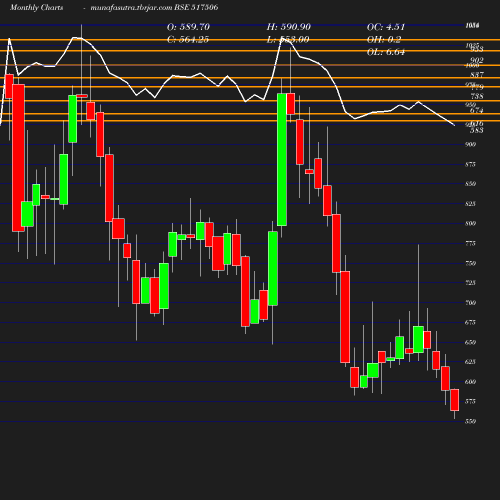Click the 675 price axis label
Viewport: 500px width, 500px height.
pyautogui.click(x=470, y=322)
